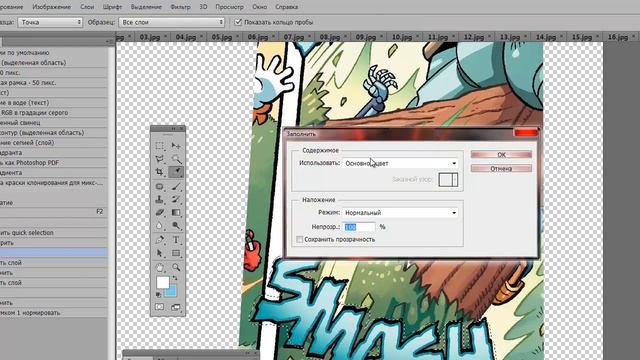Image resolution: width=640 pixels, height=360 pixels.
Task: Select action row ending 'quick selection'
Action: [x=53, y=233]
